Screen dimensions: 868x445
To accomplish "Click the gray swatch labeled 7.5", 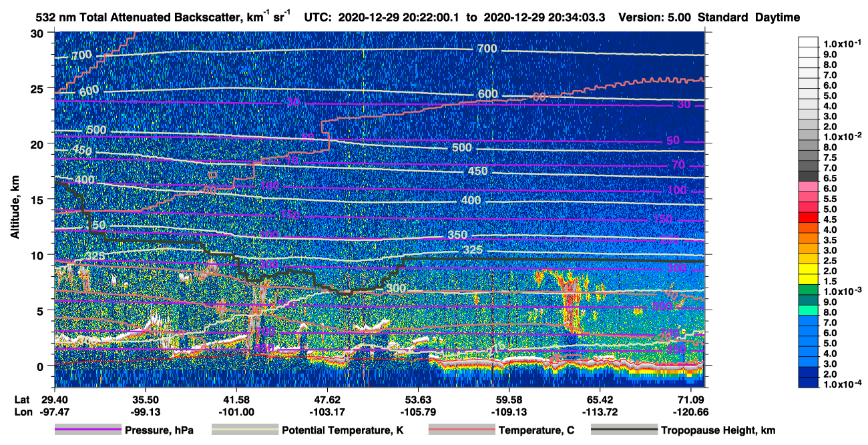I will 809,156.
